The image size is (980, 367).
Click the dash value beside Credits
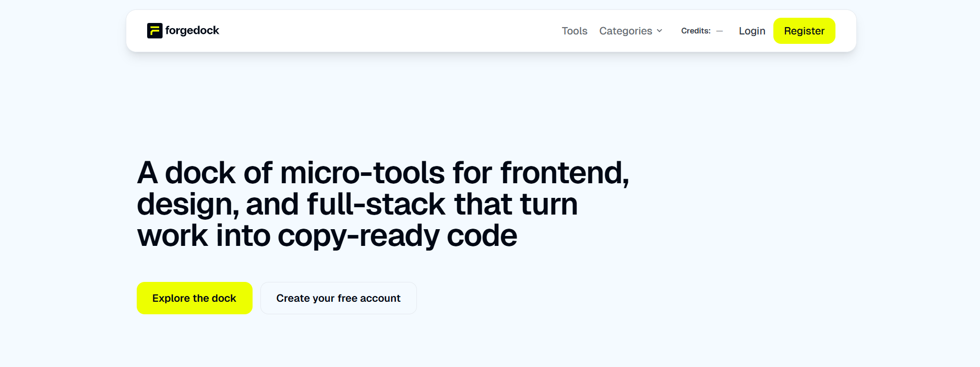pyautogui.click(x=720, y=31)
